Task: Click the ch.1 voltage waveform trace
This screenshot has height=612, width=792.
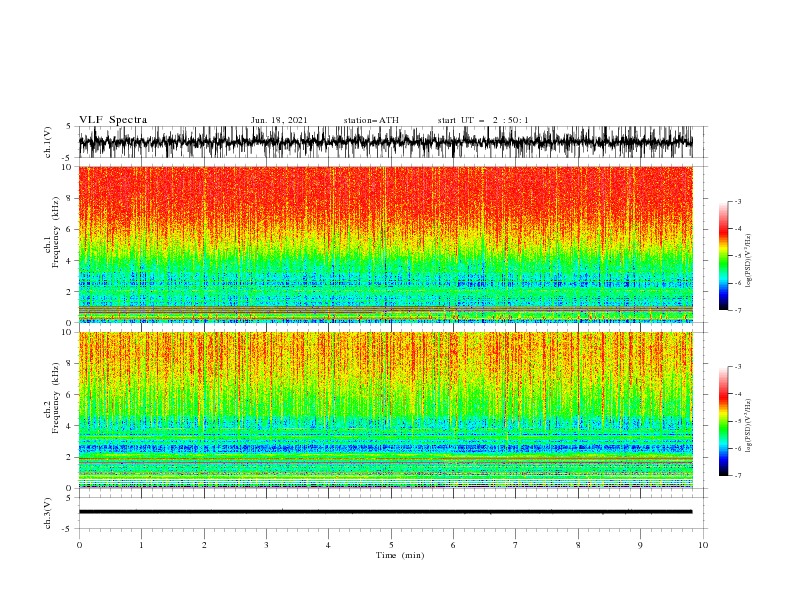Action: (x=385, y=142)
